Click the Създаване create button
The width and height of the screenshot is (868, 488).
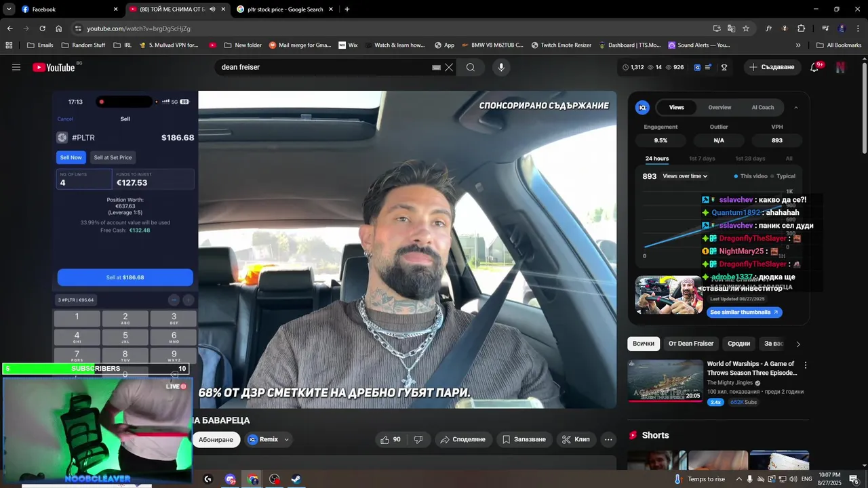[x=772, y=67]
